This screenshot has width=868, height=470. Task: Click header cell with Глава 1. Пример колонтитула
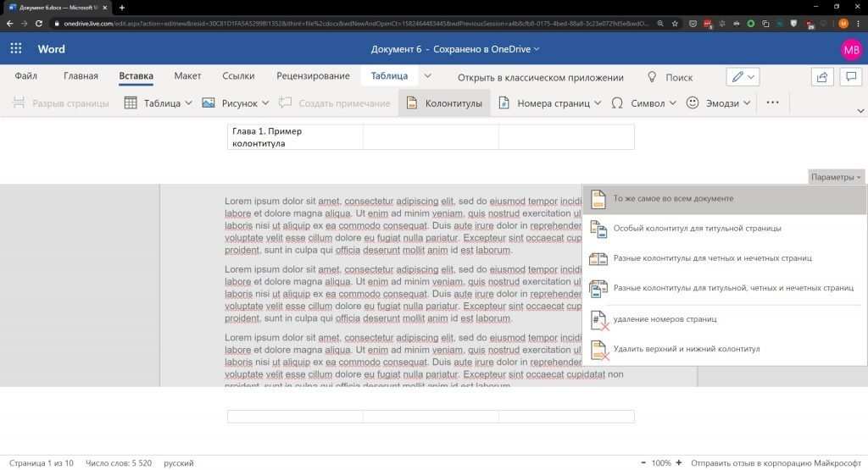click(x=295, y=137)
